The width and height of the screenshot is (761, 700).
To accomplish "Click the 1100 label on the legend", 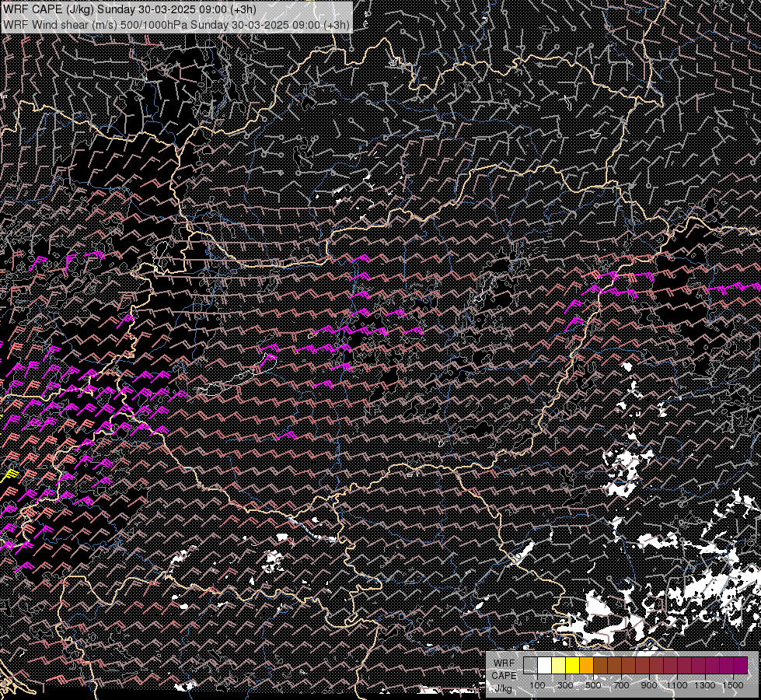I will click(x=677, y=685).
